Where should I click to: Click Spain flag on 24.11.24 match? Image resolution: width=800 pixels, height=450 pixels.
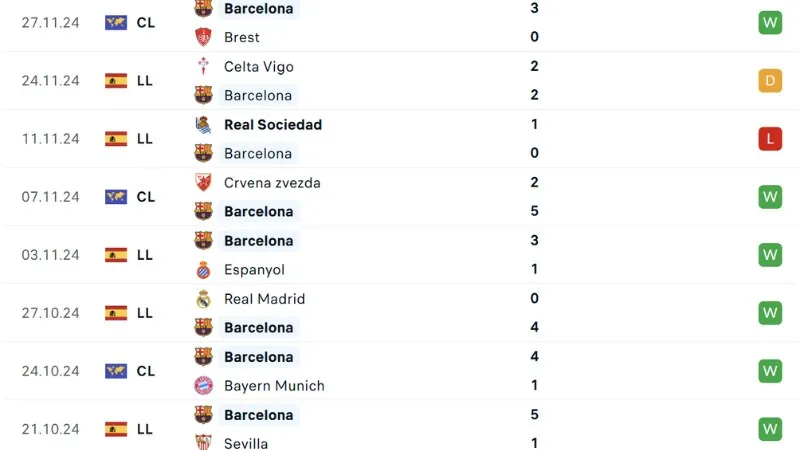pyautogui.click(x=116, y=81)
